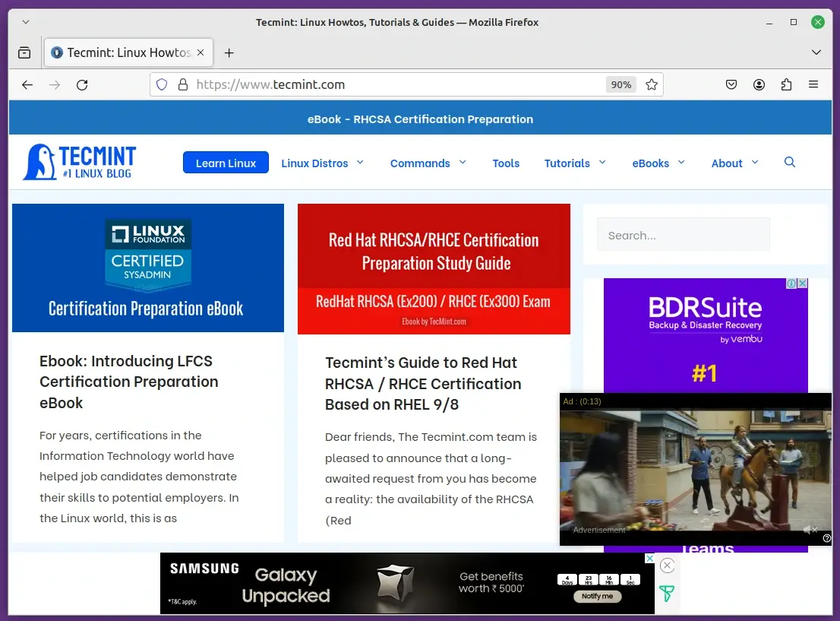Open a new tab with plus button
The height and width of the screenshot is (621, 840).
point(229,52)
